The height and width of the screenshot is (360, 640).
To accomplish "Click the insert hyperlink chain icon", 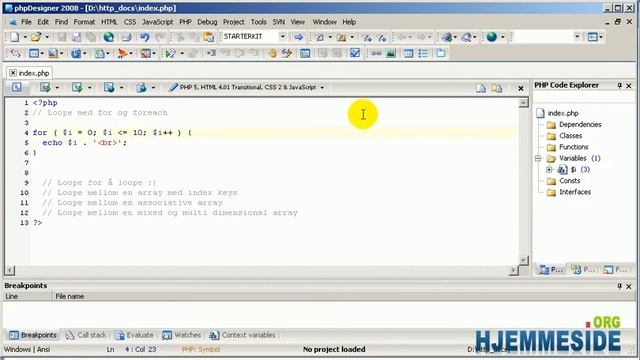I will 376,53.
